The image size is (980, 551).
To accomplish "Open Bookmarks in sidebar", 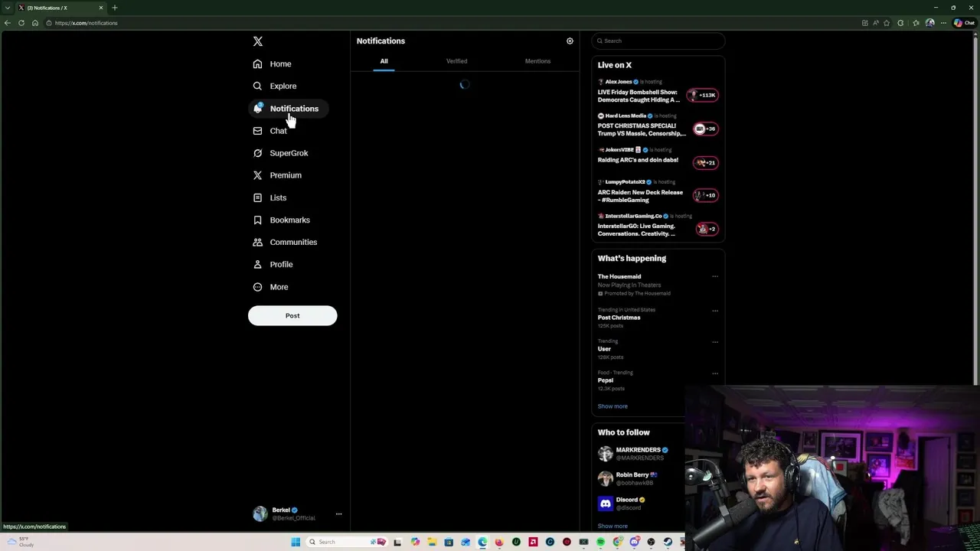I will click(x=282, y=220).
